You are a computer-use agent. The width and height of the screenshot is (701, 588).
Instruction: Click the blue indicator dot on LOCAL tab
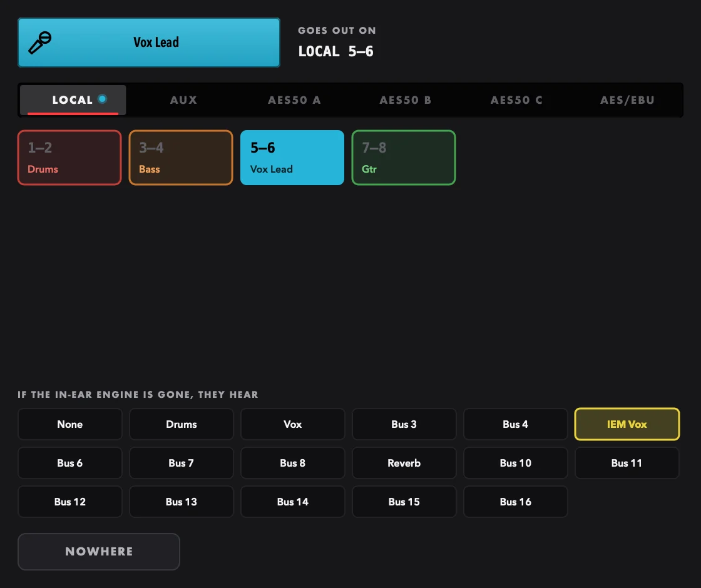(103, 99)
